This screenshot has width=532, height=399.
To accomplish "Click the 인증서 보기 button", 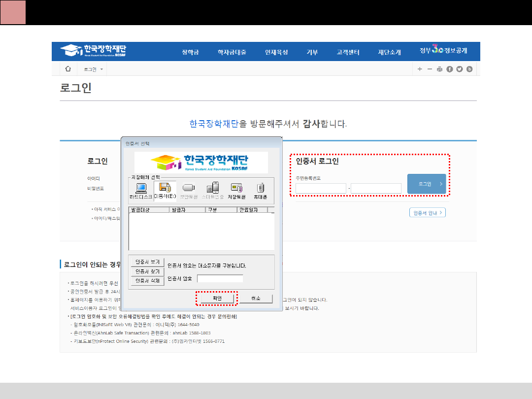I will pos(147,262).
